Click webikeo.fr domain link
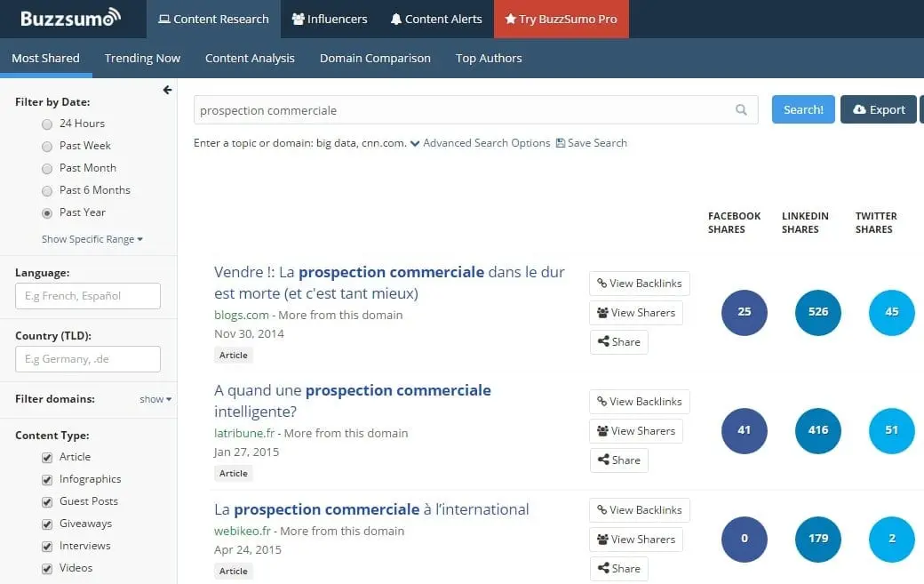This screenshot has height=584, width=924. point(243,531)
